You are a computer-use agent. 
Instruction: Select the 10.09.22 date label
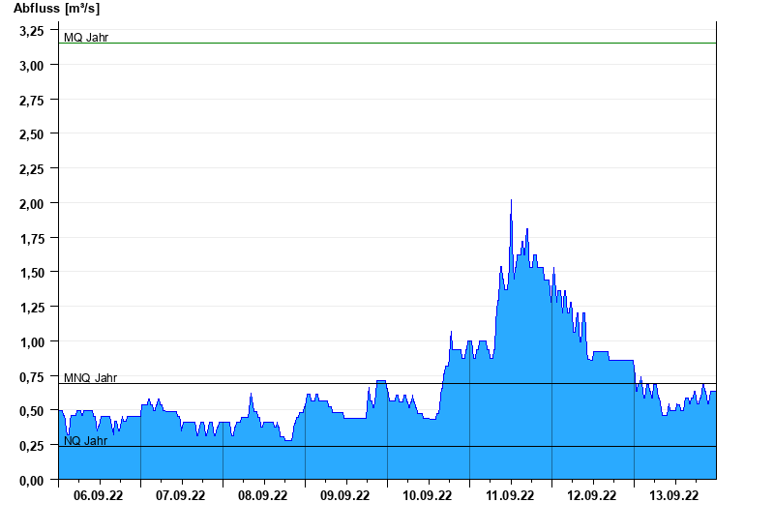point(428,496)
